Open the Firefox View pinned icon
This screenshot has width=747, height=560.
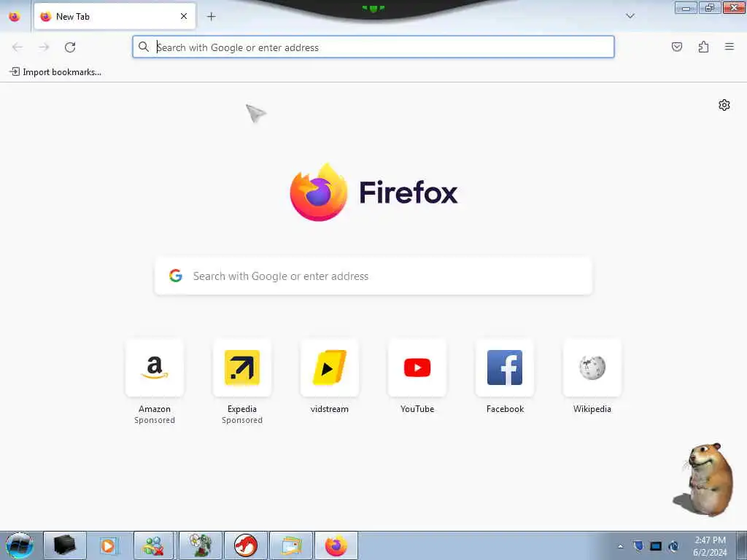pyautogui.click(x=15, y=17)
